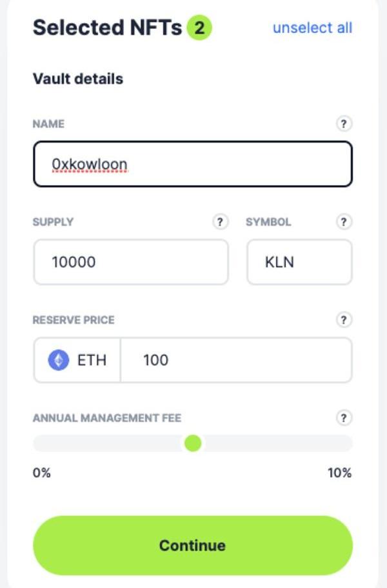Click the unselect all link
This screenshot has height=588, width=387.
[x=312, y=28]
